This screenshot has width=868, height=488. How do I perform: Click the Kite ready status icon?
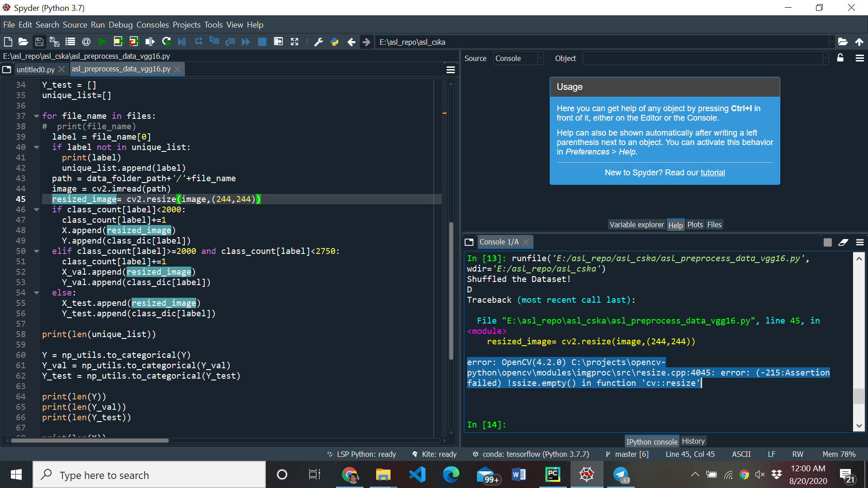(x=415, y=454)
